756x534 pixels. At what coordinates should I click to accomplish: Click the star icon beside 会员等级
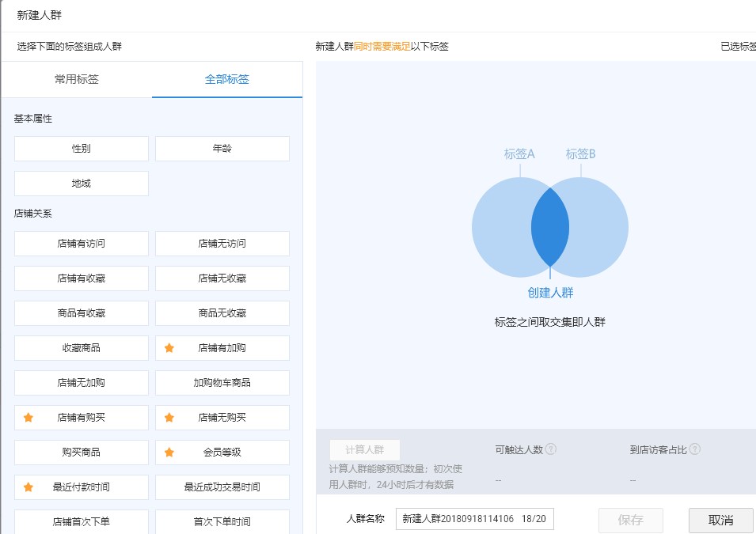coord(169,453)
